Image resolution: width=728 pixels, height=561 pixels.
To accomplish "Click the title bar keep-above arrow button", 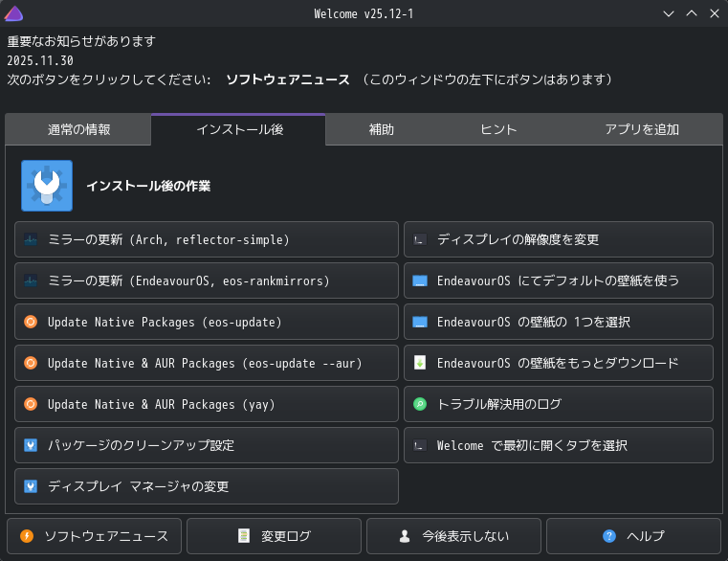I will [x=692, y=13].
